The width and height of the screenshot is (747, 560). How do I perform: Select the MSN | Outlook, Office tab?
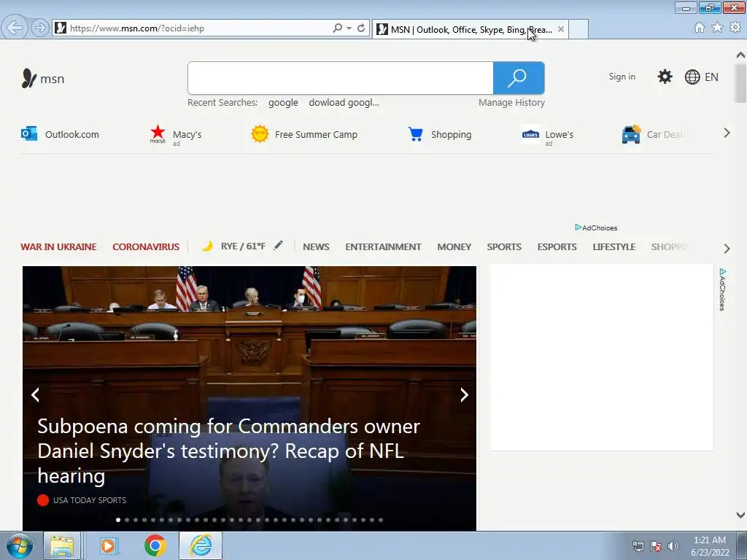coord(465,29)
